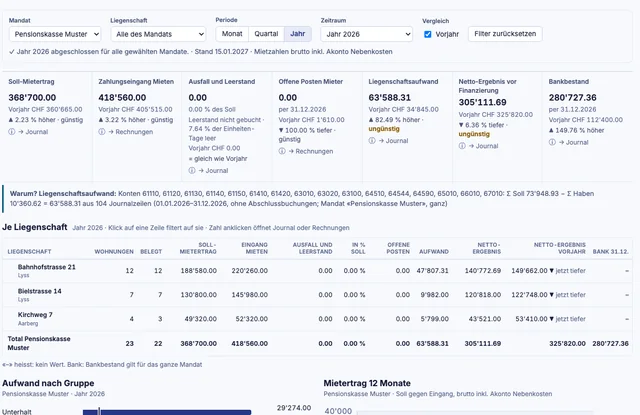640x415 pixels.
Task: Click Netto-Ergebnis 120'818.00 cell
Action: pyautogui.click(x=483, y=295)
